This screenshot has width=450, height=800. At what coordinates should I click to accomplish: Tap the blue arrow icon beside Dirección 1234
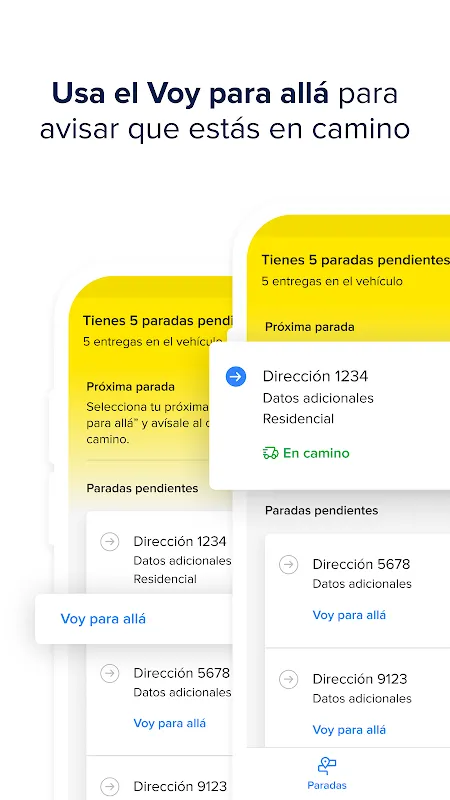click(x=236, y=377)
